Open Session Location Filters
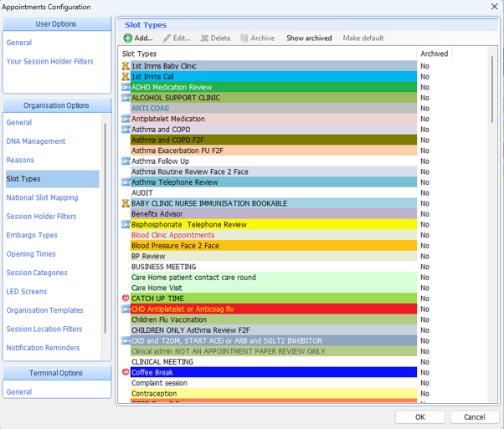 (x=44, y=329)
